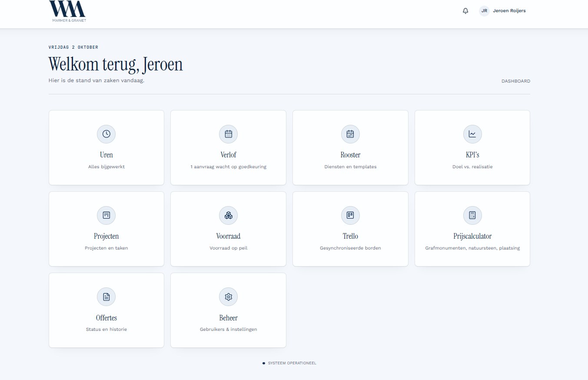The image size is (588, 380).
Task: Click 'Diensten en templates' text
Action: point(350,167)
